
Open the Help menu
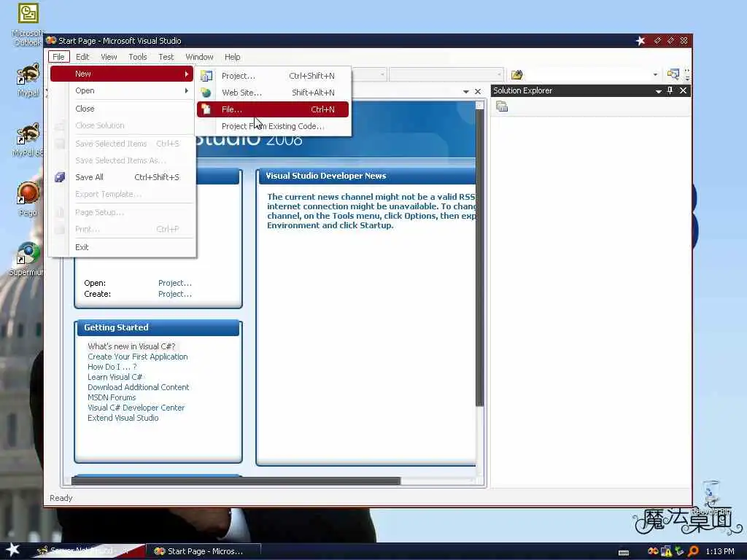coord(232,57)
